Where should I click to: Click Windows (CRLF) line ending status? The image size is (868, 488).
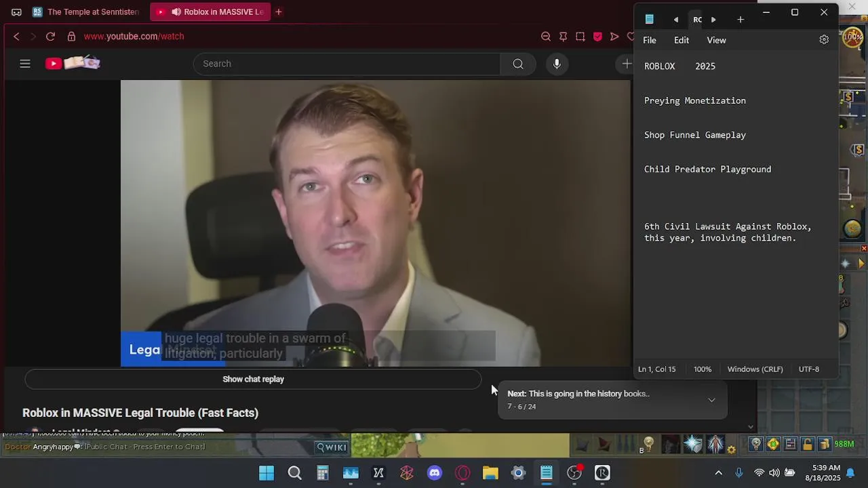[755, 369]
